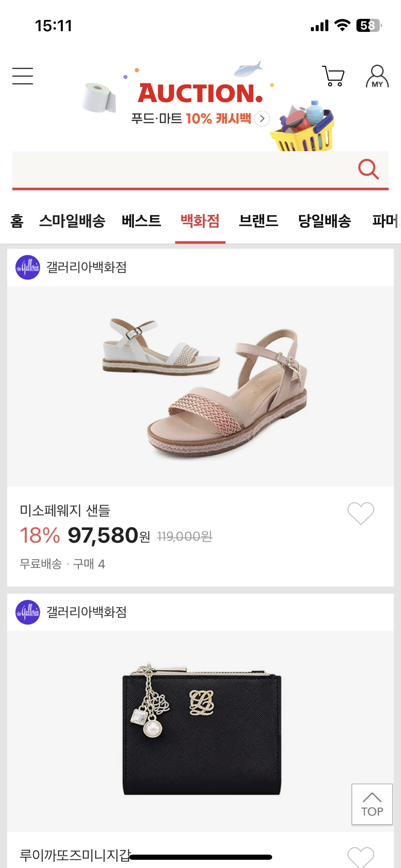Expand the 10% 캐시백 promotion arrow
This screenshot has width=401, height=868.
pos(262,119)
